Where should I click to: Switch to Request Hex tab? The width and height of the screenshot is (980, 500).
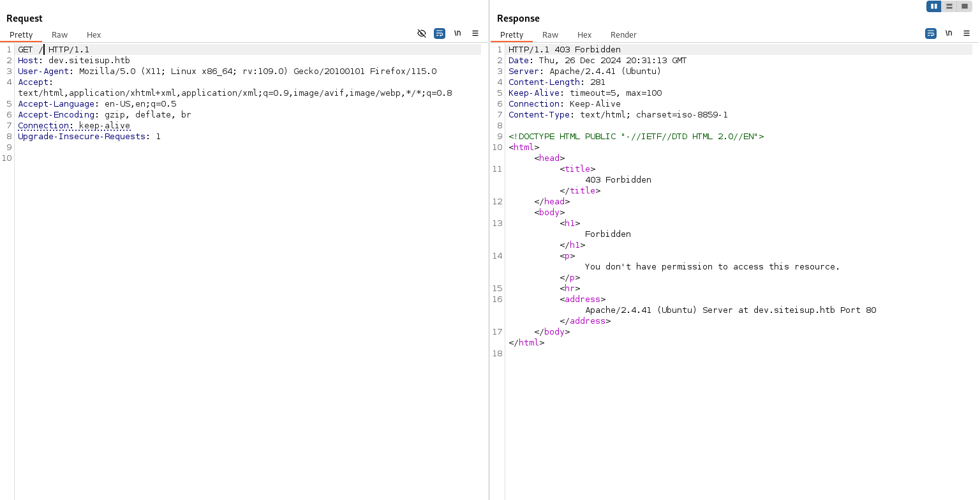pyautogui.click(x=94, y=34)
